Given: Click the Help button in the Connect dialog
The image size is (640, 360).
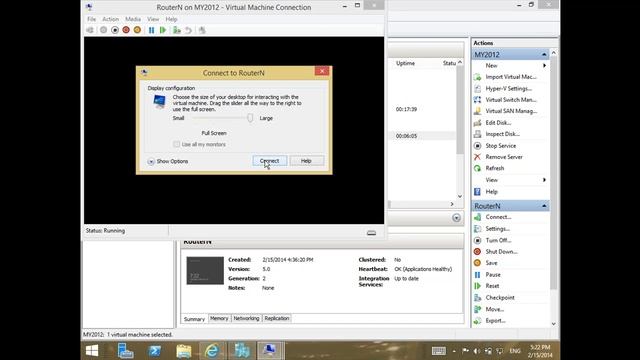Looking at the screenshot, I should (307, 161).
